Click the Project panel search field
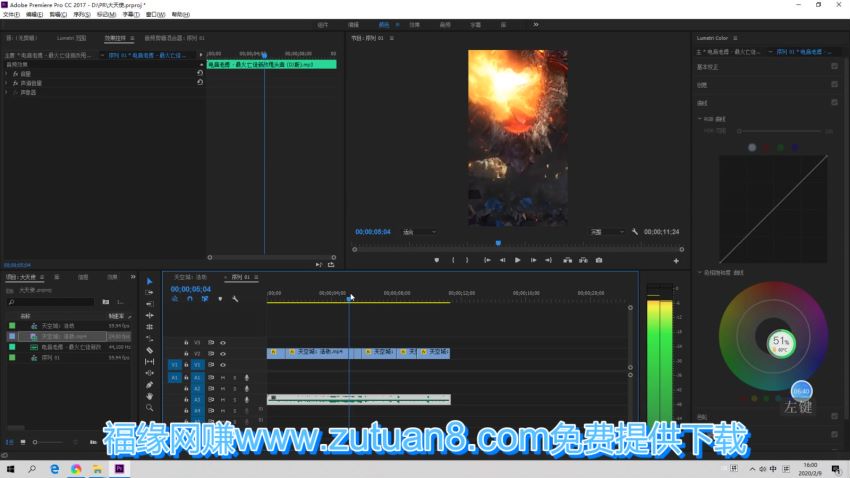 51,302
